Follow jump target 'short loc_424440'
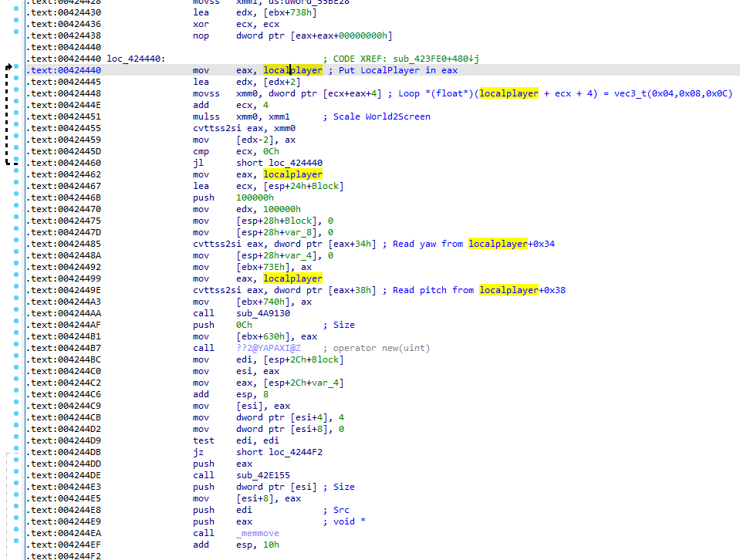This screenshot has height=560, width=740. tap(279, 163)
